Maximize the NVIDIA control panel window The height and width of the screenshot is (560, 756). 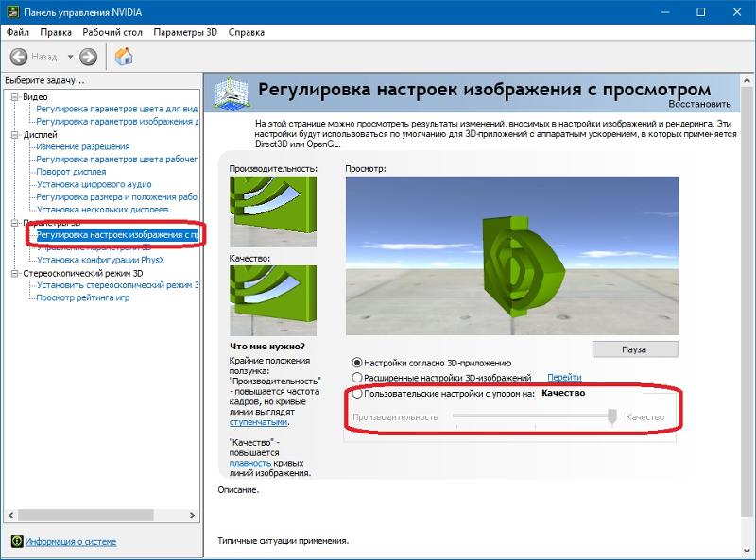coord(701,12)
